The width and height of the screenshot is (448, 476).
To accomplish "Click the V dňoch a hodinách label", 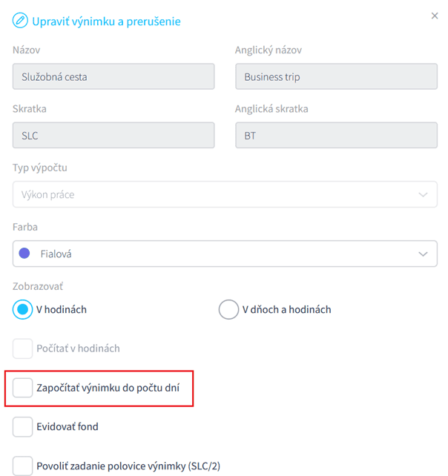I will click(287, 309).
